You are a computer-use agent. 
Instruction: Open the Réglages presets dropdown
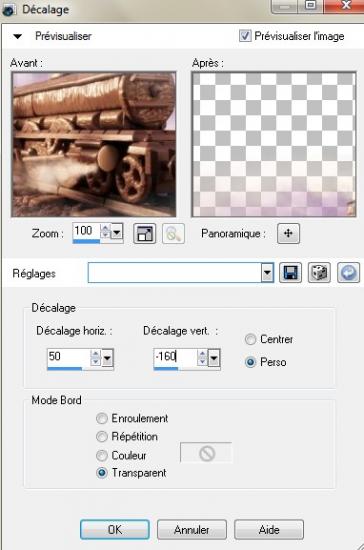tap(267, 273)
